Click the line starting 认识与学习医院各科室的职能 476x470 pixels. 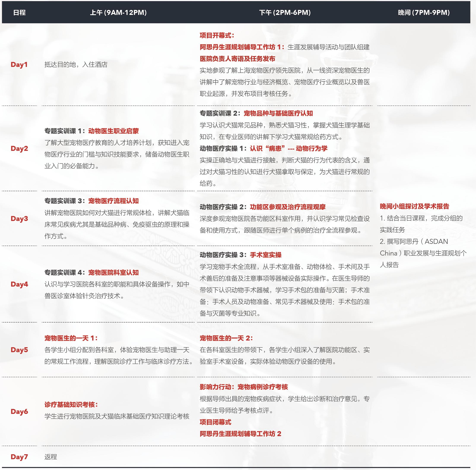(x=117, y=284)
